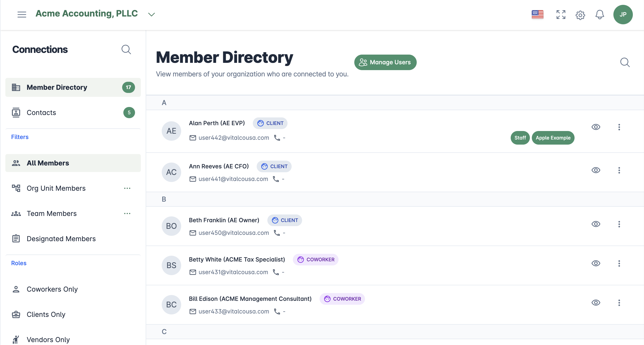Image resolution: width=644 pixels, height=345 pixels.
Task: Filter by Clients Only role
Action: [x=46, y=314]
